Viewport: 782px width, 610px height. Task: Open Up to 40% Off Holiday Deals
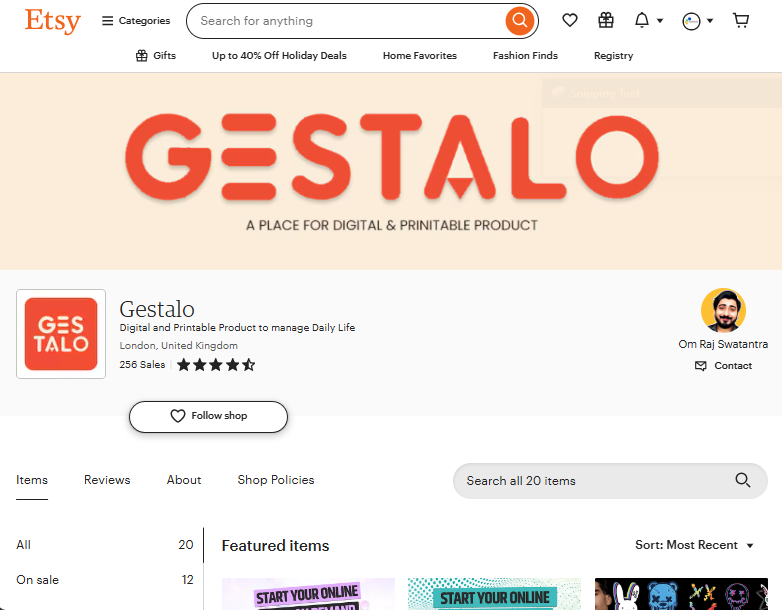[x=279, y=55]
